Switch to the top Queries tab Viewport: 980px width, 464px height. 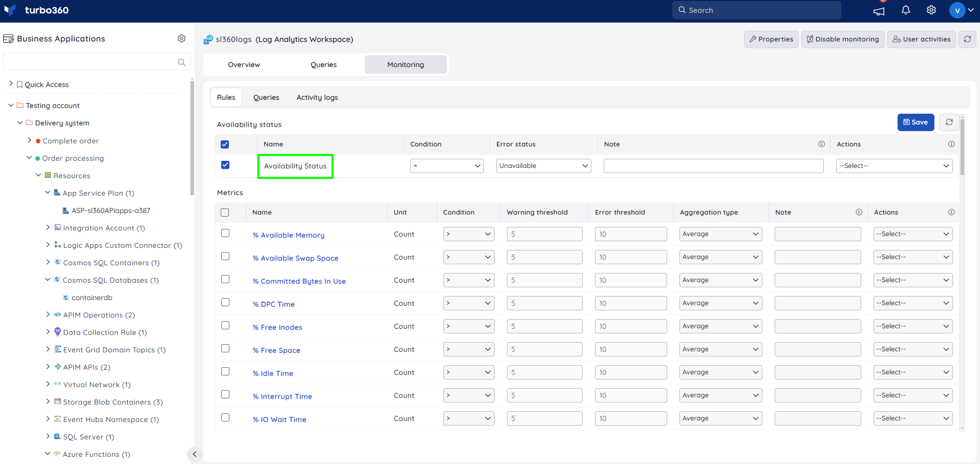tap(324, 65)
